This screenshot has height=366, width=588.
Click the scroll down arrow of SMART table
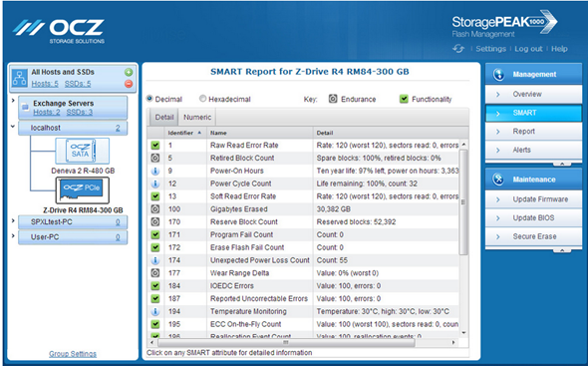point(463,332)
